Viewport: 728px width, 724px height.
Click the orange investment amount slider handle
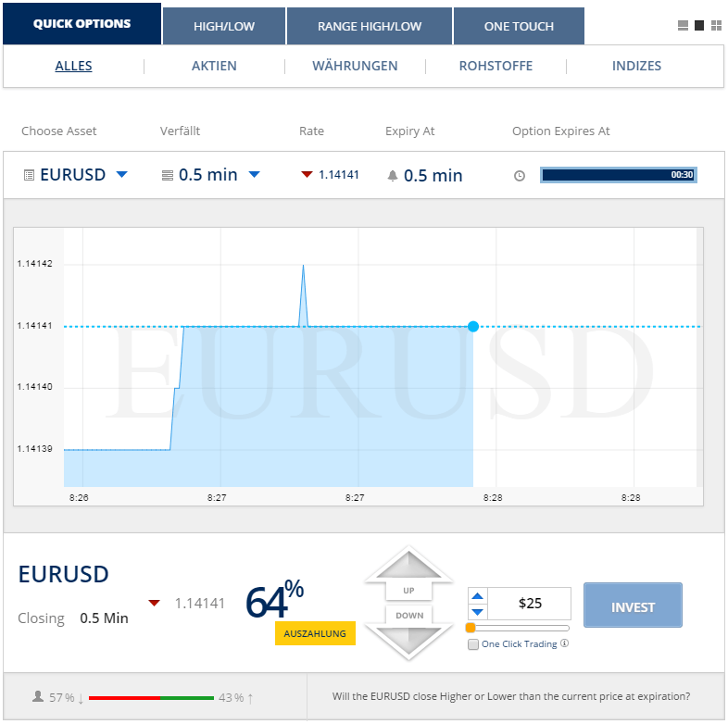pyautogui.click(x=471, y=628)
